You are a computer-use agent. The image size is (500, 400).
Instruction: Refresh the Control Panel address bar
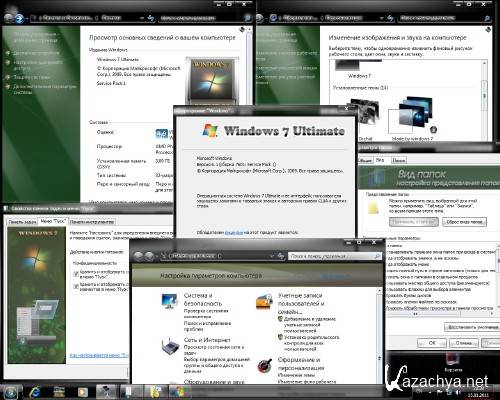click(281, 256)
